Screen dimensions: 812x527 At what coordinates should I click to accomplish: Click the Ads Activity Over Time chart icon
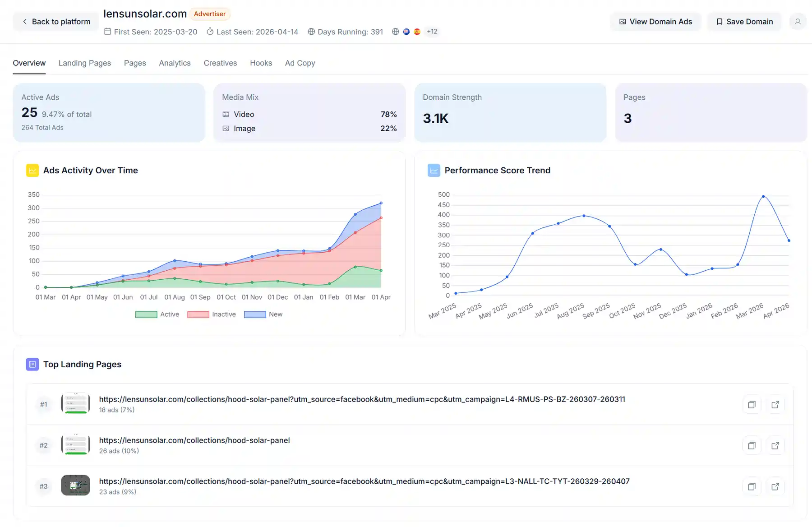click(32, 170)
